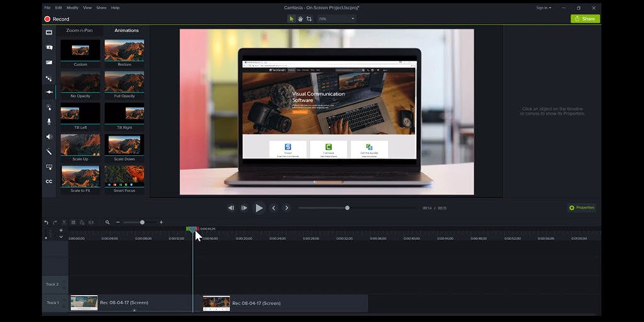The image size is (644, 322).
Task: Open the File menu
Action: click(x=47, y=8)
